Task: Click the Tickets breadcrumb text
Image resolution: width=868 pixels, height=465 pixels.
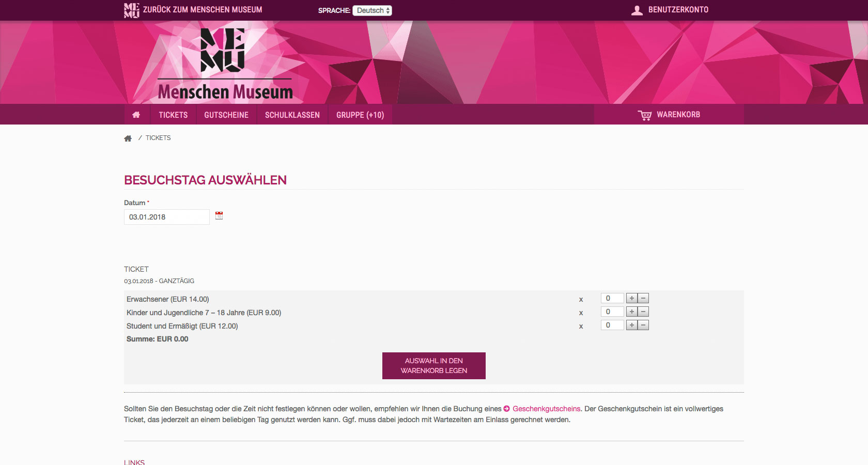Action: 158,138
